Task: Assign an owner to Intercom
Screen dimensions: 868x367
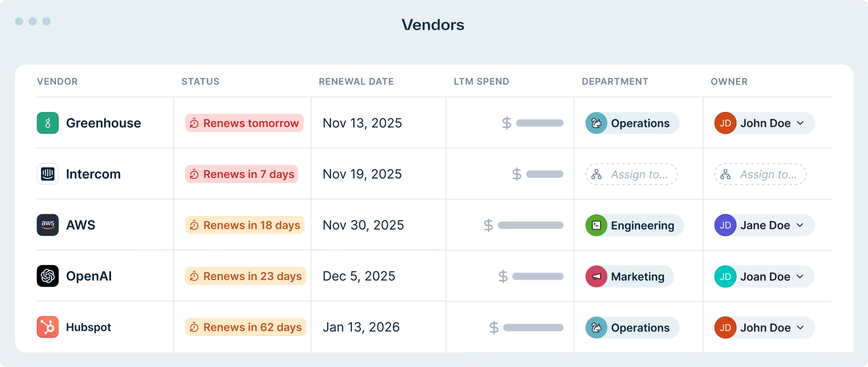Action: 760,175
